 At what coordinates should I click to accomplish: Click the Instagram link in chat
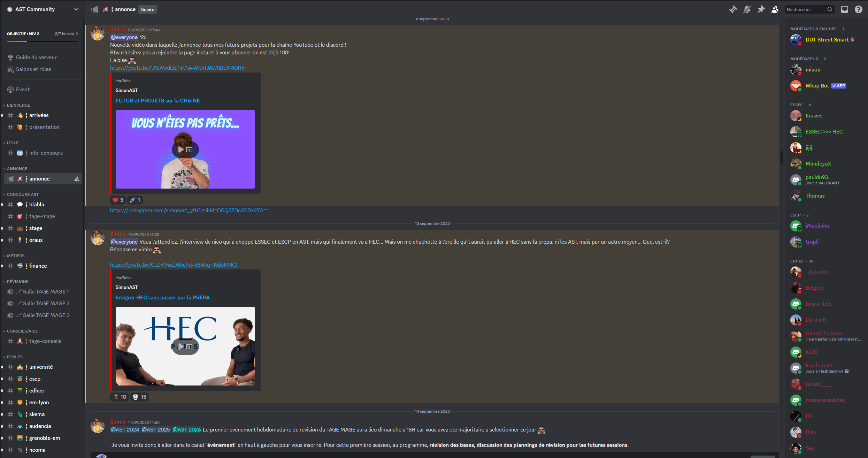point(189,210)
